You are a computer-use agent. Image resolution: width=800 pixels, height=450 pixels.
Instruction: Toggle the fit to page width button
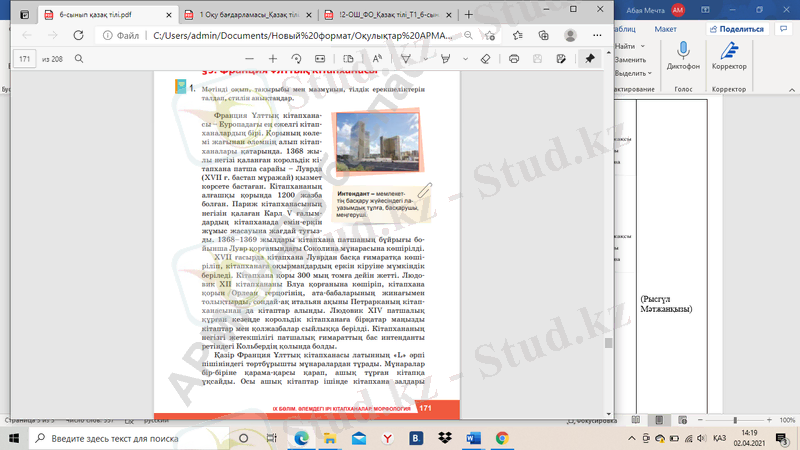[x=322, y=59]
